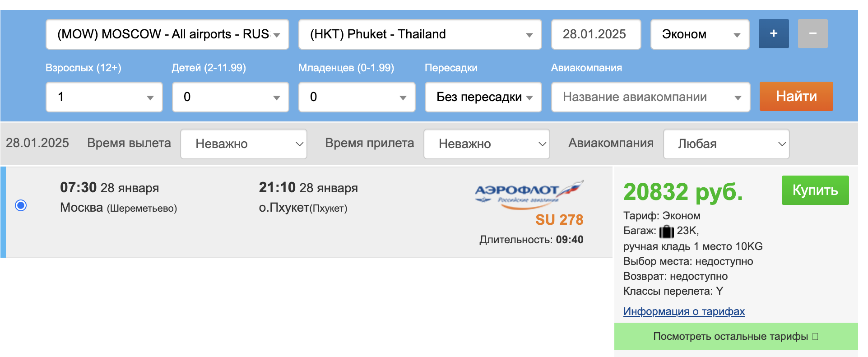Click the blue plus button

coord(773,34)
